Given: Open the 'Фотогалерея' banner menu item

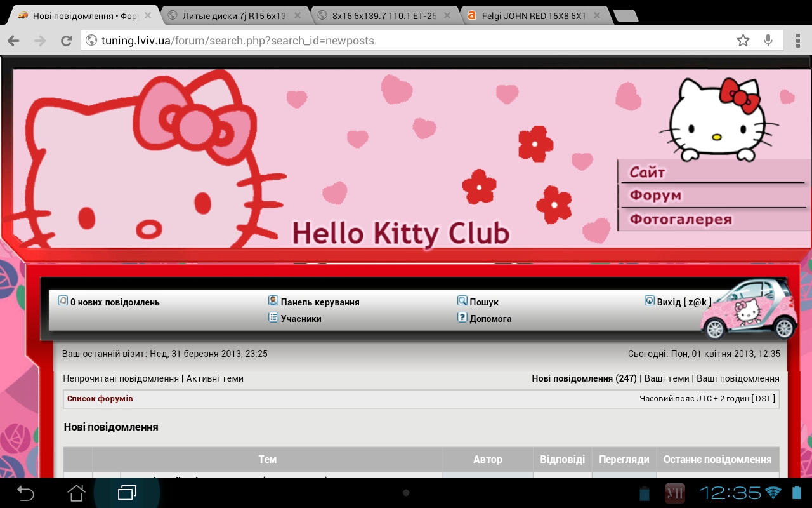Looking at the screenshot, I should coord(681,219).
